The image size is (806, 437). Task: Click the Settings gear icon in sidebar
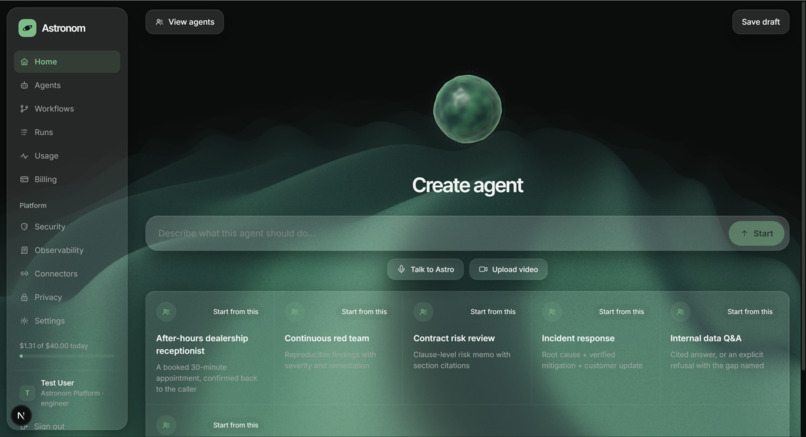(24, 321)
